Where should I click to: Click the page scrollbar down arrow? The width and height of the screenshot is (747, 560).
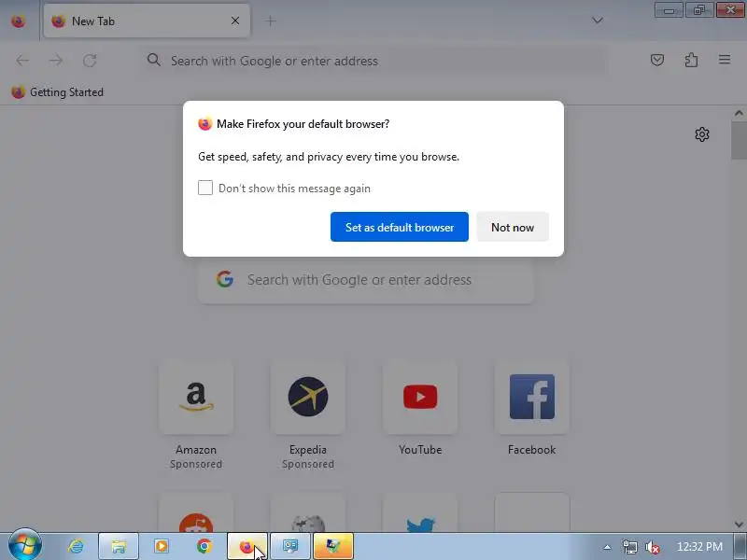(739, 524)
